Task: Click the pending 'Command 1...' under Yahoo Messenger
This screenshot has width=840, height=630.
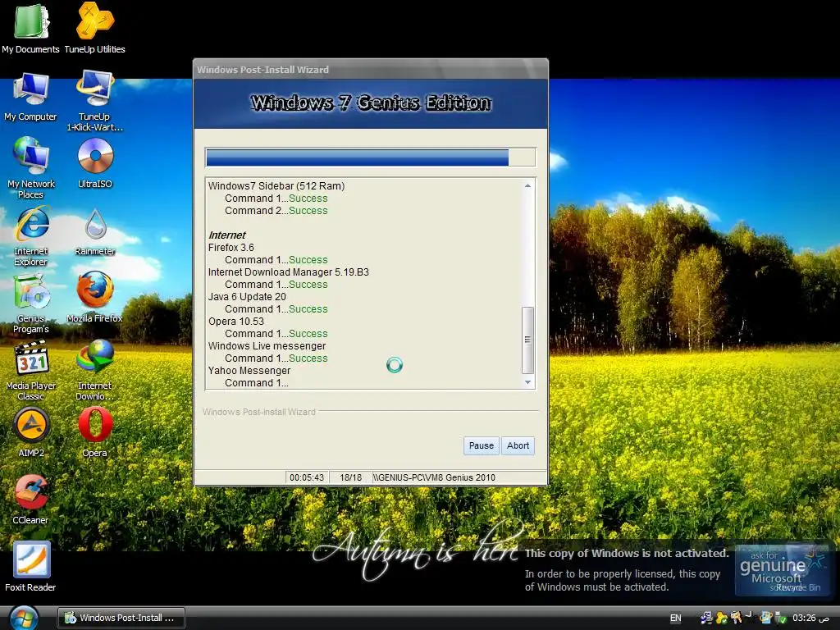Action: pos(257,383)
